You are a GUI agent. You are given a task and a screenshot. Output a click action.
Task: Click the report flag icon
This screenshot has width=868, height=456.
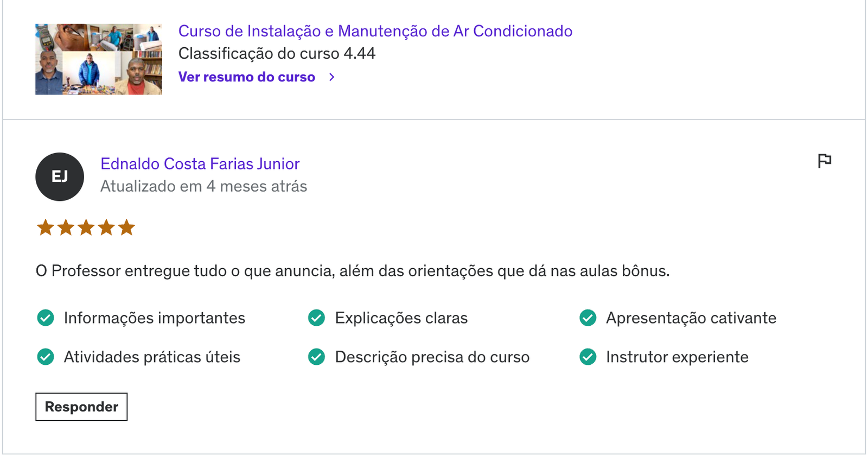point(825,161)
